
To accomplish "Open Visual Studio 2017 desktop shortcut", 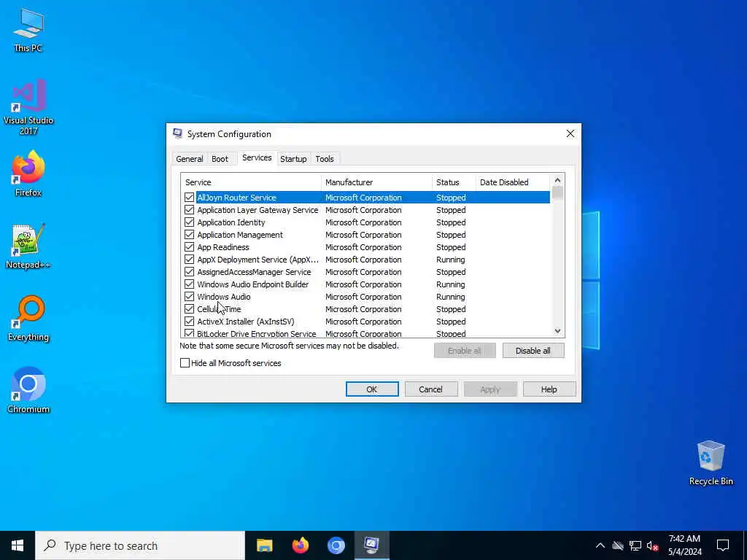I will point(28,106).
